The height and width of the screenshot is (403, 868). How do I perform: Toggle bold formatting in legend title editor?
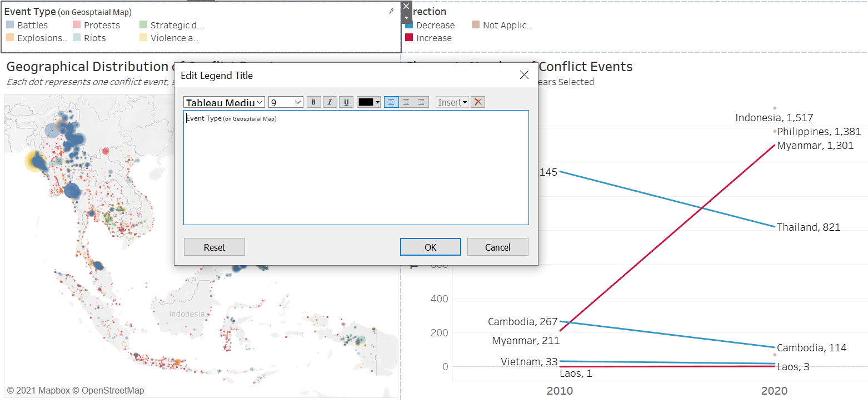pos(313,102)
